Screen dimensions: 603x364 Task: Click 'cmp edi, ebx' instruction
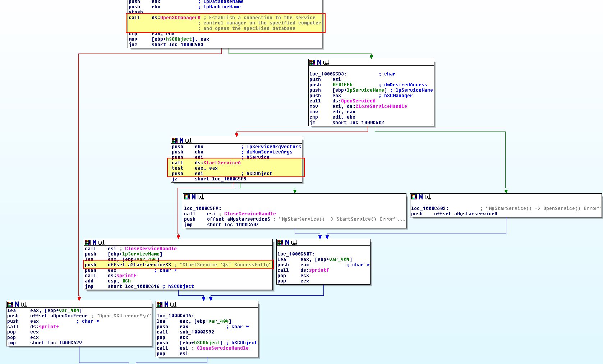point(332,117)
